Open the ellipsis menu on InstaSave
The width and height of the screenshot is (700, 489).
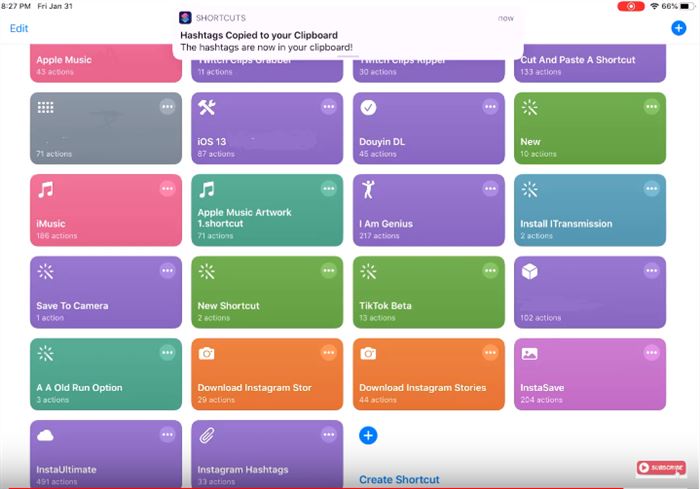pos(651,352)
